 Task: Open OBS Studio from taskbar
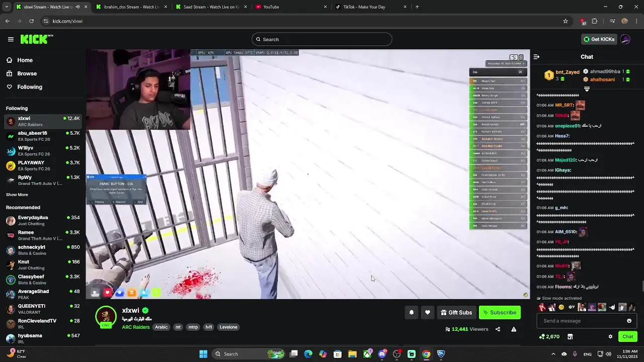pyautogui.click(x=396, y=354)
